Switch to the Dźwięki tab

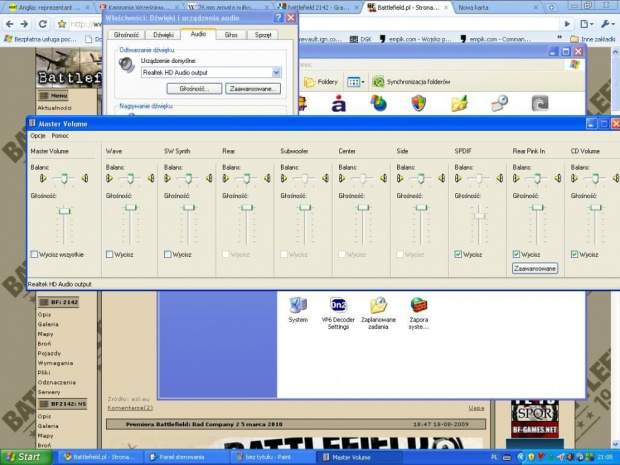[x=163, y=35]
